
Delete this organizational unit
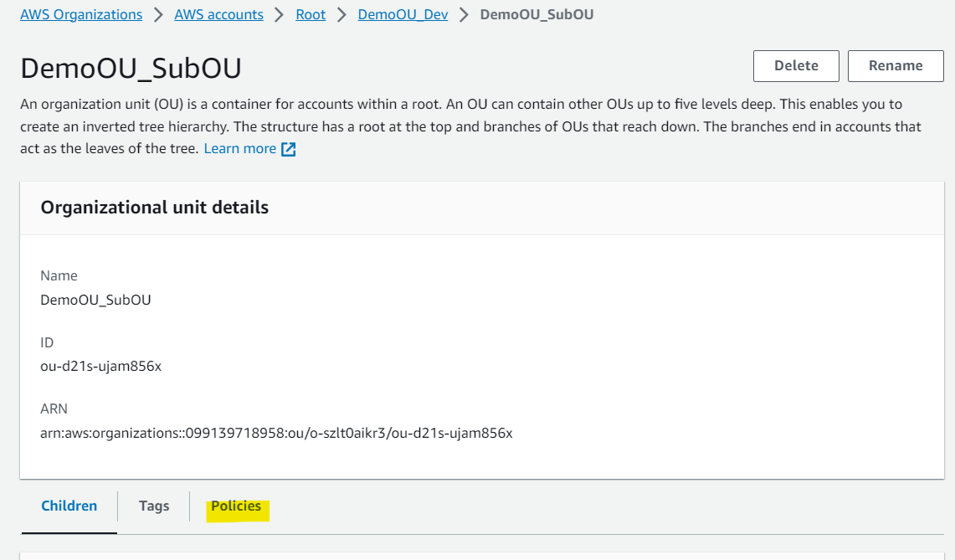(x=796, y=66)
